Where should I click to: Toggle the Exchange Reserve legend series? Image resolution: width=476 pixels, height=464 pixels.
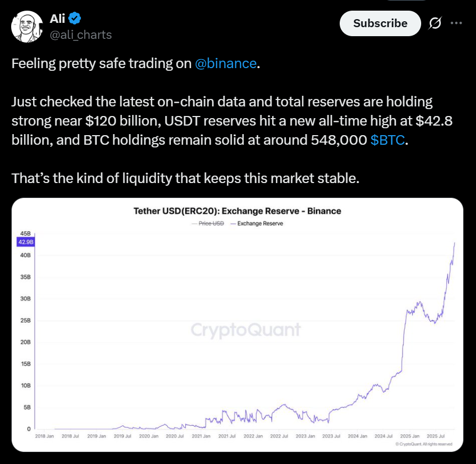click(x=260, y=223)
